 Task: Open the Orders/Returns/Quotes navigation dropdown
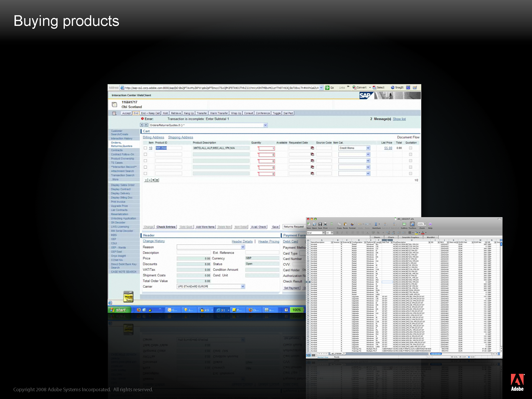tap(265, 125)
